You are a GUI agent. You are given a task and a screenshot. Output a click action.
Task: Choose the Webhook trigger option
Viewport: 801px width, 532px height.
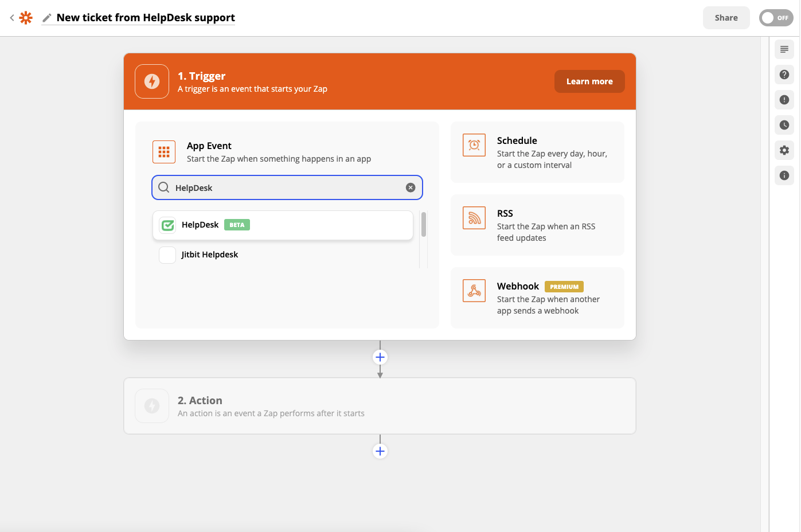coord(537,298)
